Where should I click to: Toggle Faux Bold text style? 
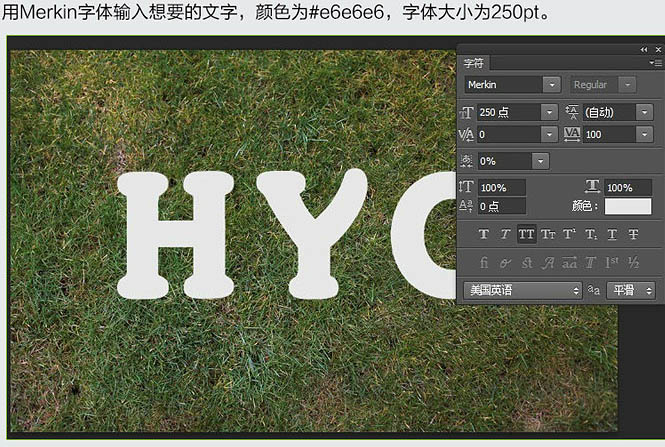pos(483,234)
